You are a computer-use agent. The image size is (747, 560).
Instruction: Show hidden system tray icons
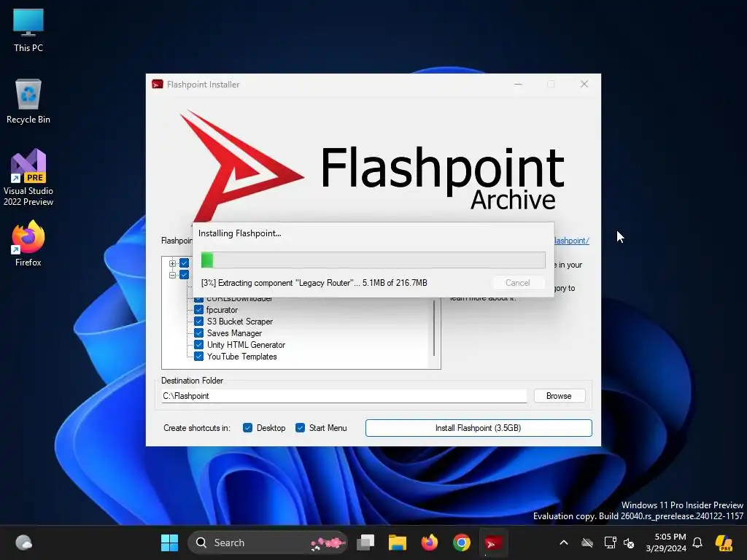[564, 542]
